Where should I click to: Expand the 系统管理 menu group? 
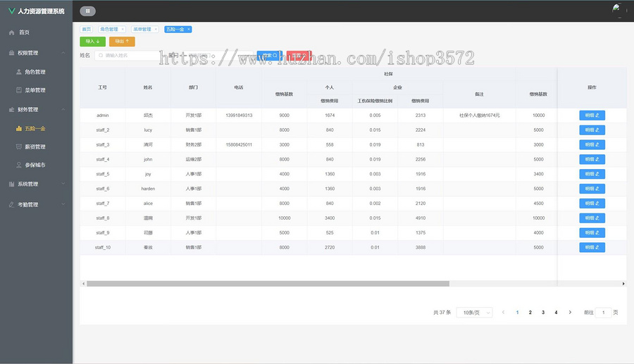(63, 184)
